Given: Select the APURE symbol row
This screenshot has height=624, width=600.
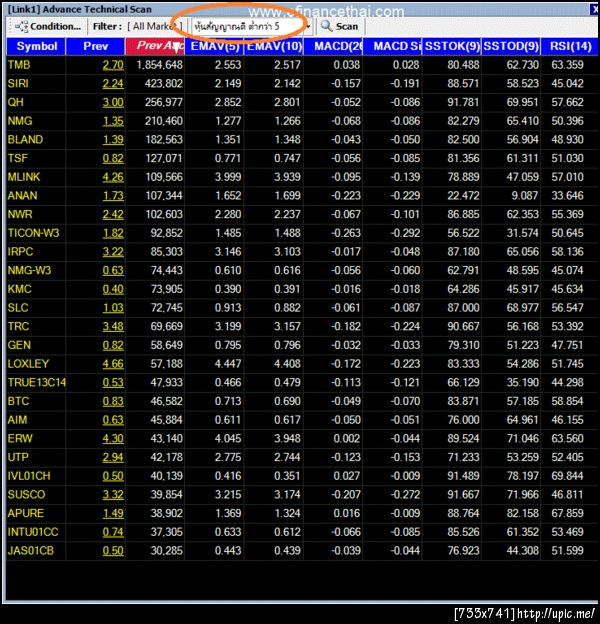Looking at the screenshot, I should [302, 514].
